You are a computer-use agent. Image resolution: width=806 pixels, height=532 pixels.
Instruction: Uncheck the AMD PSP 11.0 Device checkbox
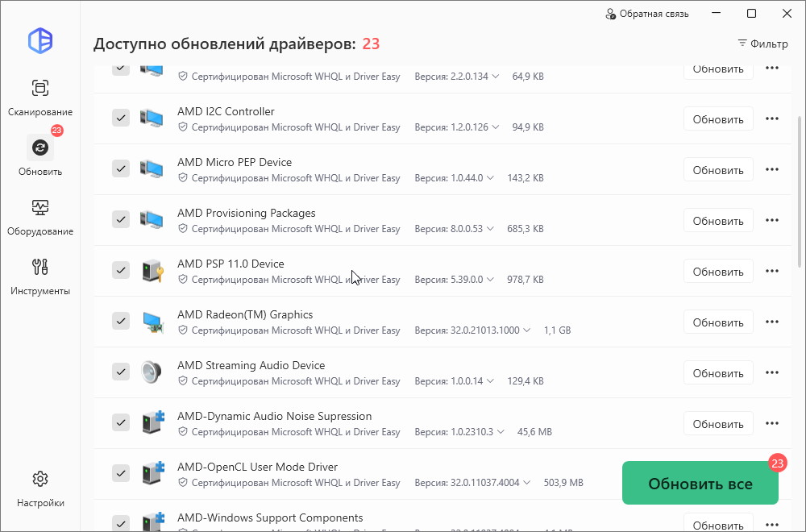121,270
